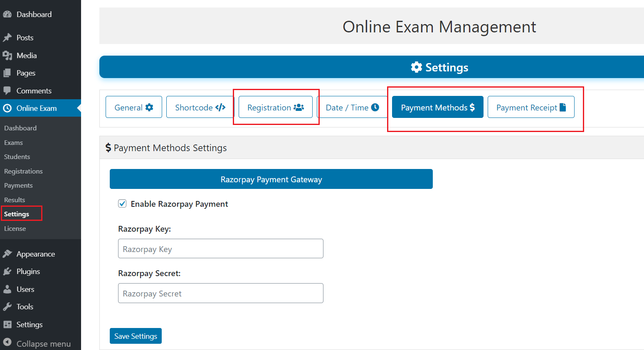Open the License page link

point(15,228)
